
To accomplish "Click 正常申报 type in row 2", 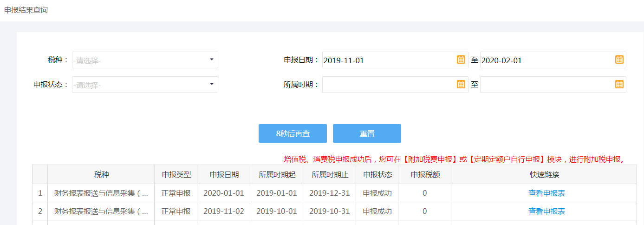I will click(x=176, y=211).
